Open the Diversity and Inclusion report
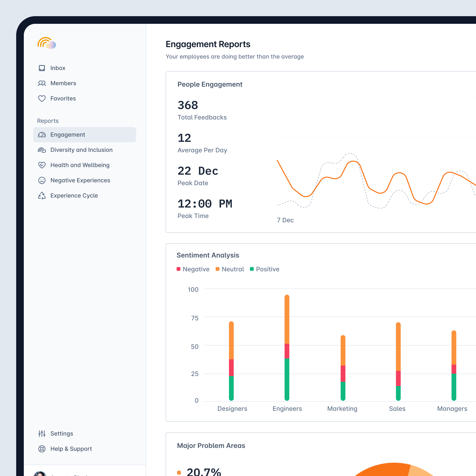Image resolution: width=476 pixels, height=476 pixels. coord(81,150)
